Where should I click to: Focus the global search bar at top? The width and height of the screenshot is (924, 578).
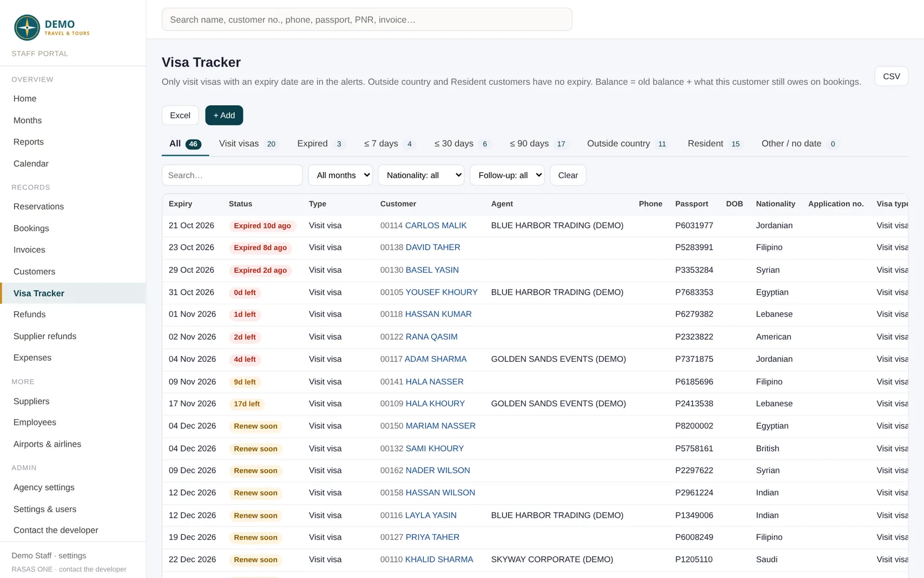click(367, 20)
